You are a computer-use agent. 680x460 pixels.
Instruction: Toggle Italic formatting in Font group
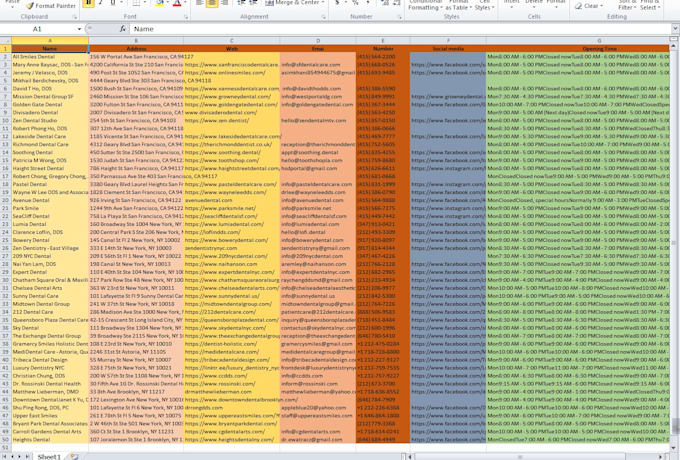(101, 3)
